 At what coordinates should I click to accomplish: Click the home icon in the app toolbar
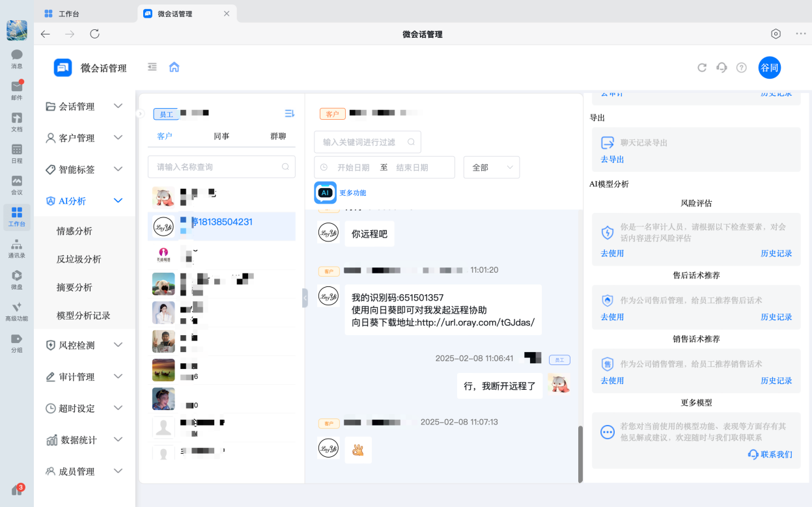[x=174, y=67]
